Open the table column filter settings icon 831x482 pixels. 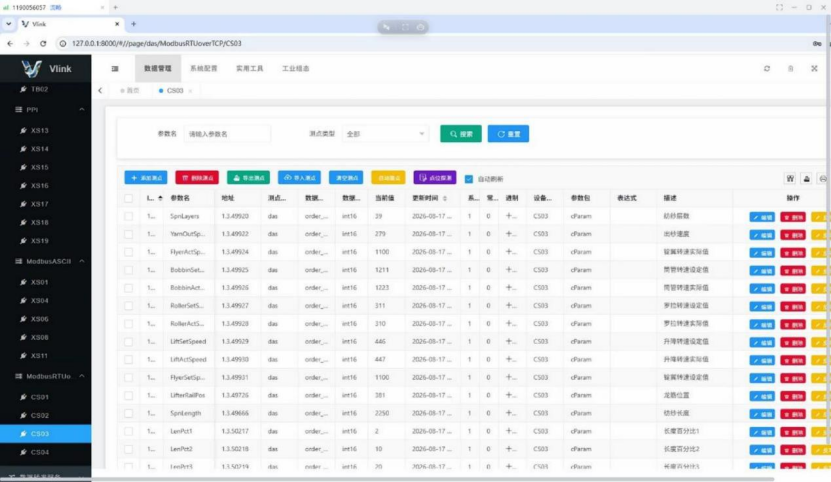(790, 179)
